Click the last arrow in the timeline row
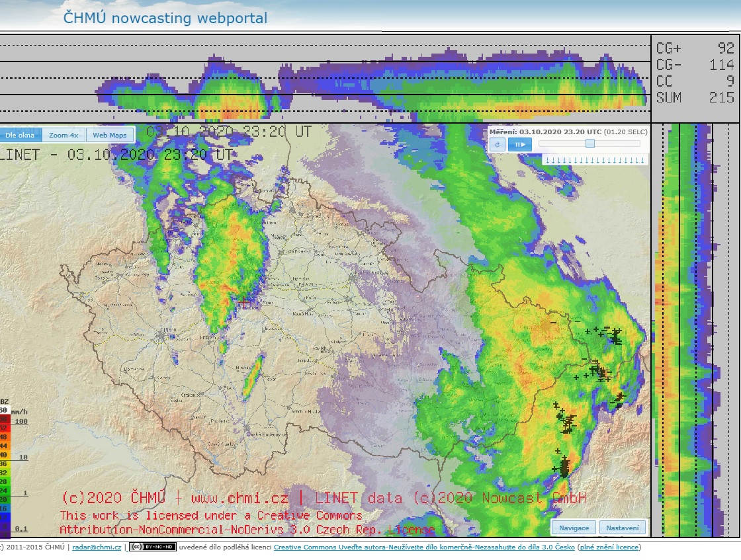Screen dimensions: 741x560 click(x=641, y=160)
